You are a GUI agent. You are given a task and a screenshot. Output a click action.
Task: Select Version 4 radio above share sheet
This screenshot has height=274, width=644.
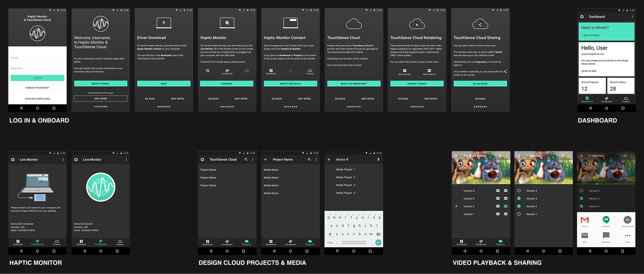click(581, 191)
